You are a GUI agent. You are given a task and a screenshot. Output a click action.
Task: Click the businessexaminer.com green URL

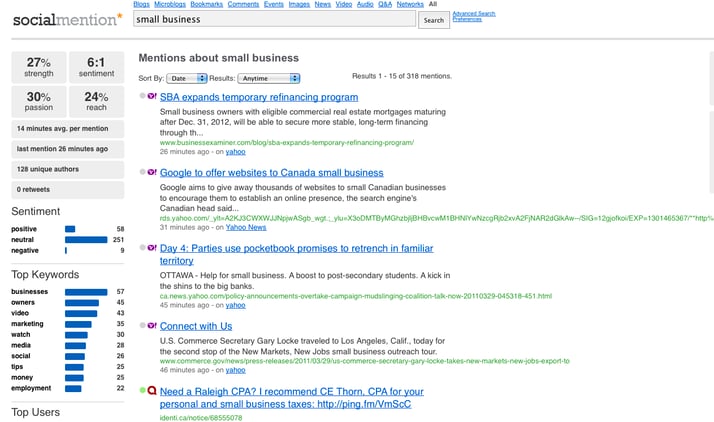coord(287,142)
